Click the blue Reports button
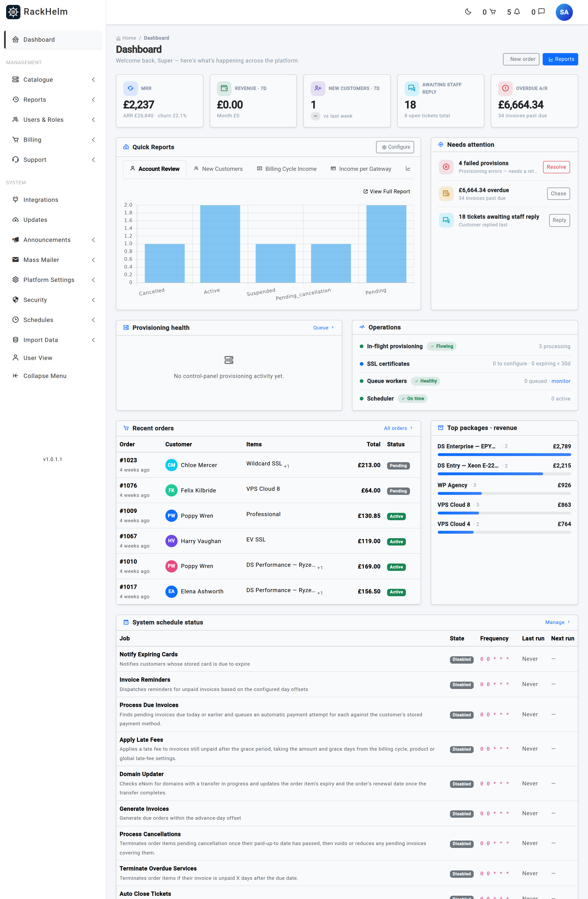Screen dimensions: 588x899 560,59
